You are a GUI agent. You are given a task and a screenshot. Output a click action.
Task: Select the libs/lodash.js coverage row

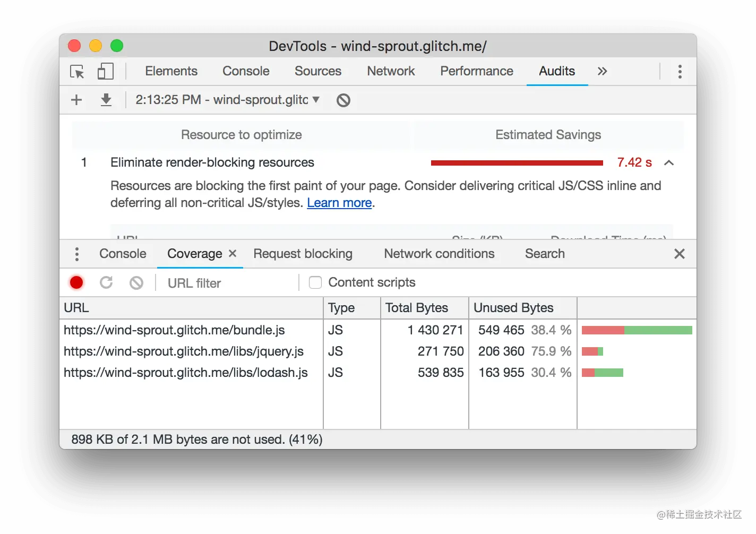378,373
